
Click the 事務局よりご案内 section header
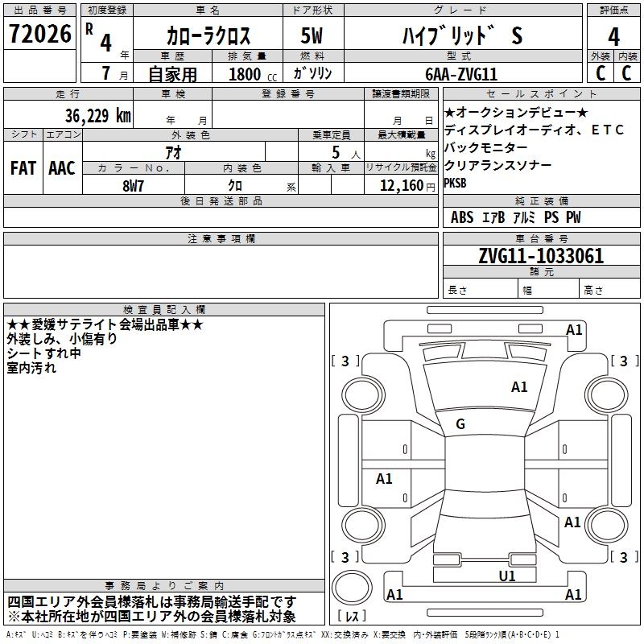pyautogui.click(x=164, y=586)
